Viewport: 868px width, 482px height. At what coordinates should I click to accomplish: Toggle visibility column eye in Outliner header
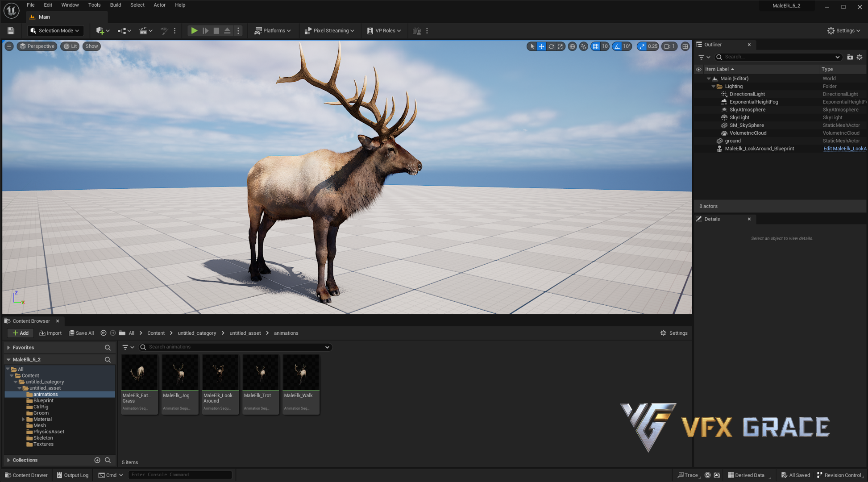699,69
